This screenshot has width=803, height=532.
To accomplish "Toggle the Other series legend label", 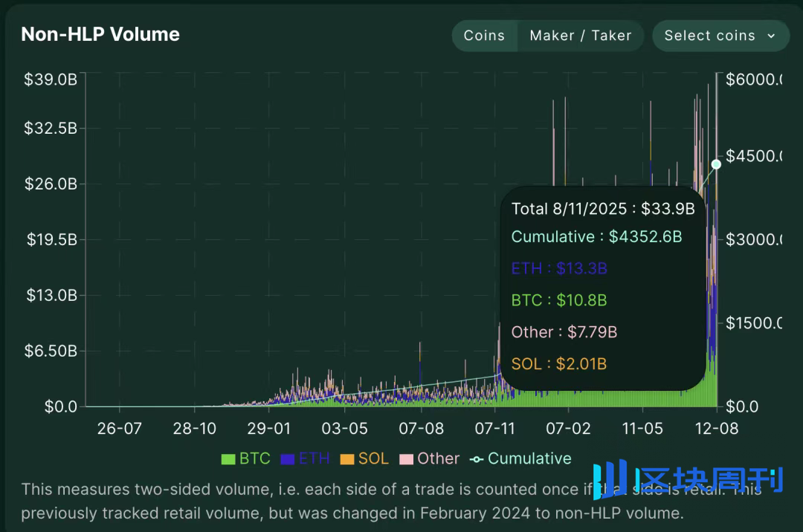I will 438,458.
